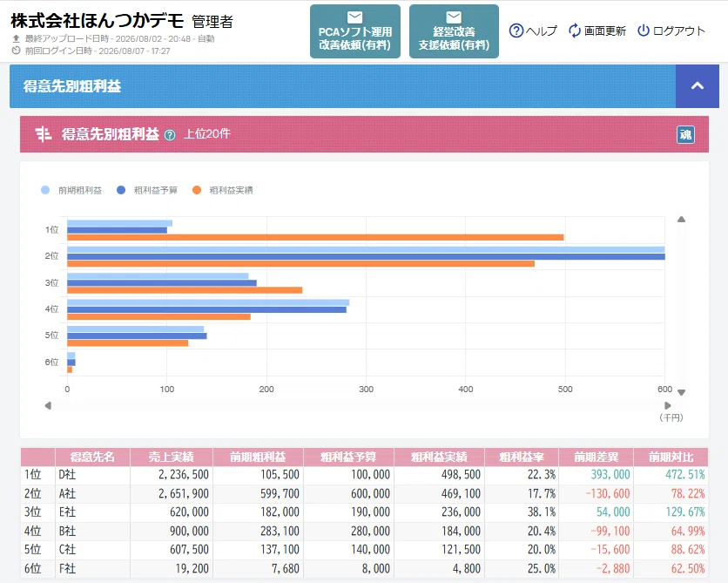The width and height of the screenshot is (728, 583).
Task: Click the 得意先名 column header
Action: [92, 458]
